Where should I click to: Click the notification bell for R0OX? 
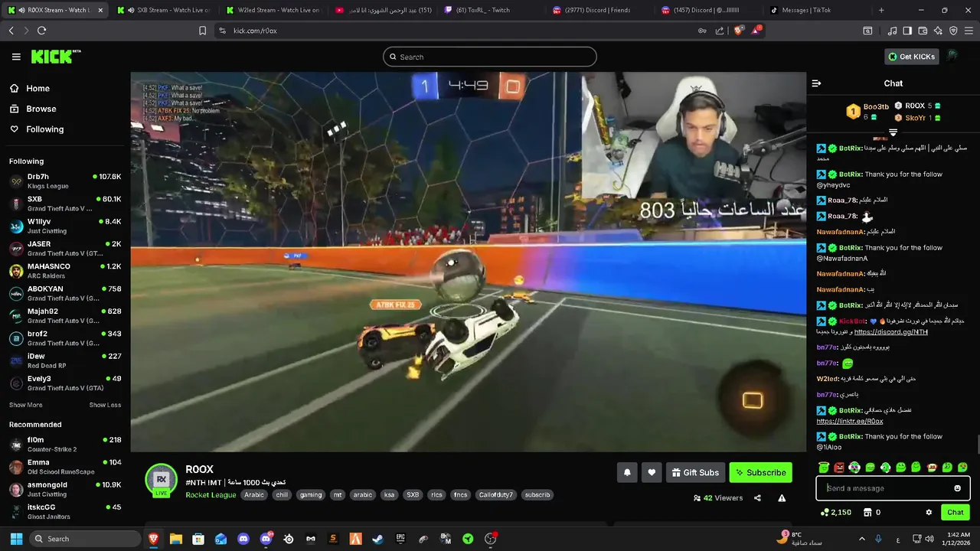pyautogui.click(x=627, y=473)
